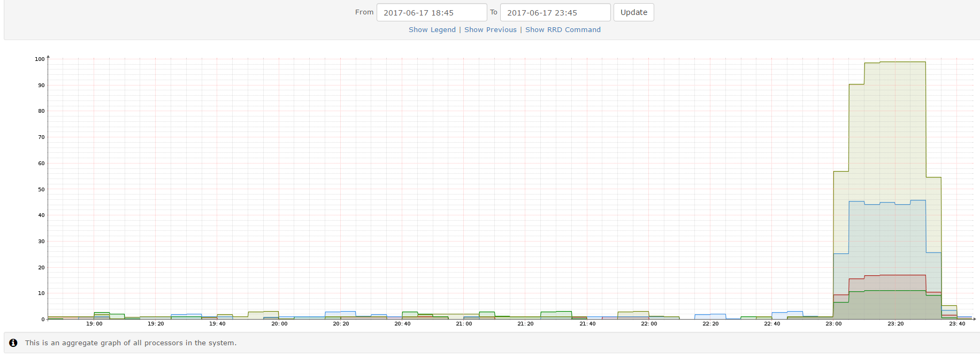This screenshot has width=980, height=357.
Task: Click the 10 y-axis value label
Action: (41, 293)
